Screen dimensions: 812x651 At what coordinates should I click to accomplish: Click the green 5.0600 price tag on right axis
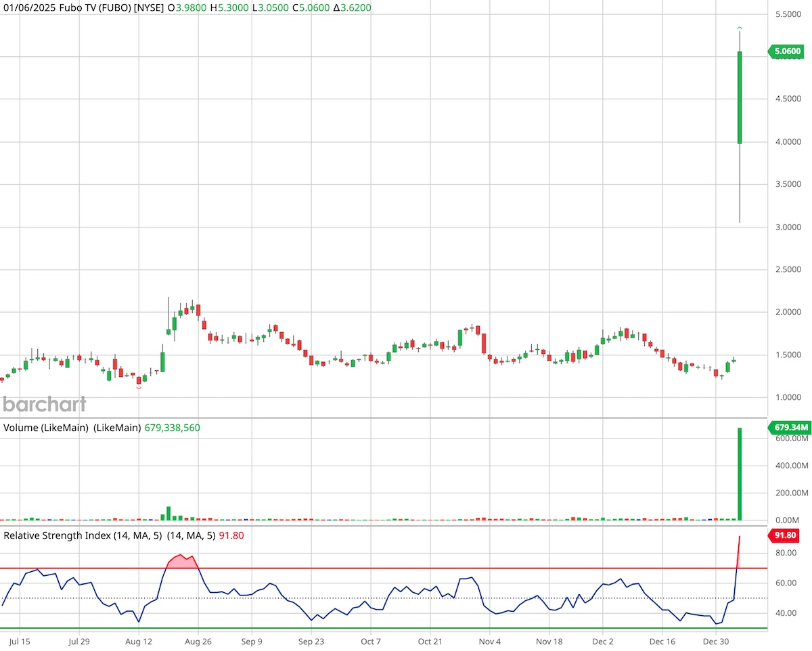(788, 51)
